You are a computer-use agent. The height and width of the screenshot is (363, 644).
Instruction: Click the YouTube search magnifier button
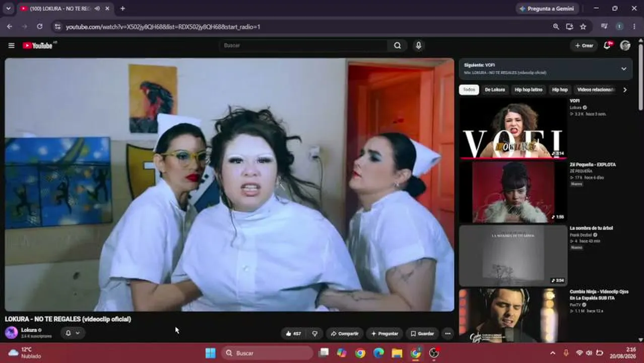pos(398,45)
